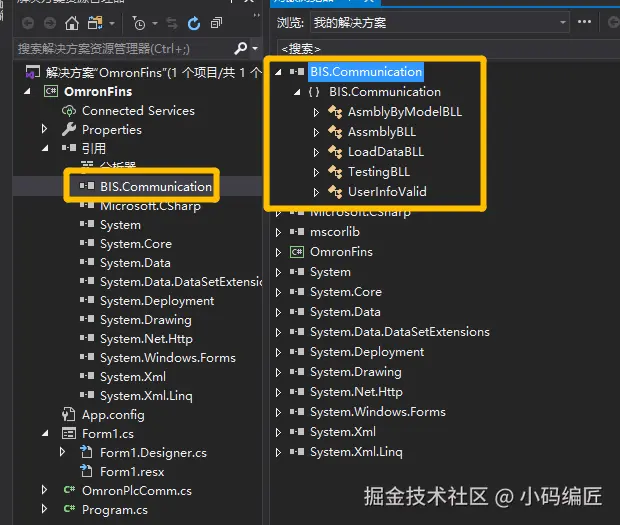
Task: Expand System assembly in Object Browser
Action: (x=278, y=272)
